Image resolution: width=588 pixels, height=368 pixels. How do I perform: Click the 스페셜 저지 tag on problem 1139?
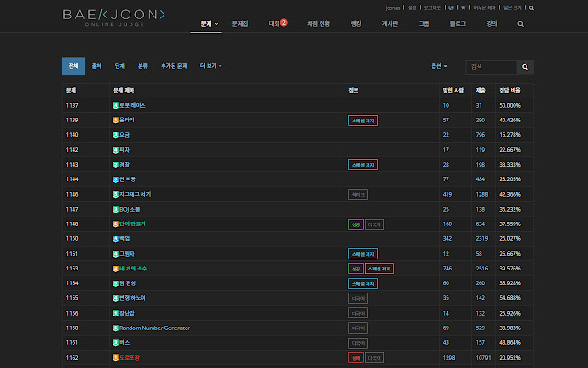[x=363, y=121]
